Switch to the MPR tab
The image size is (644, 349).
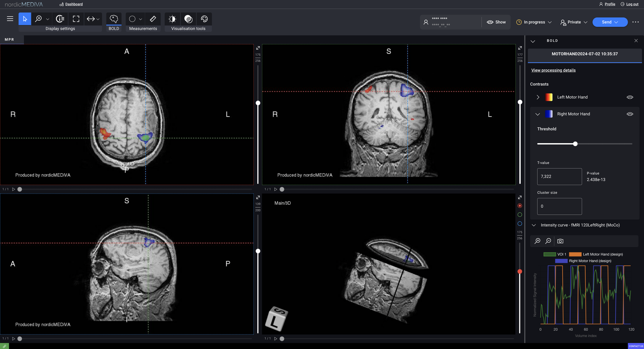(9, 39)
